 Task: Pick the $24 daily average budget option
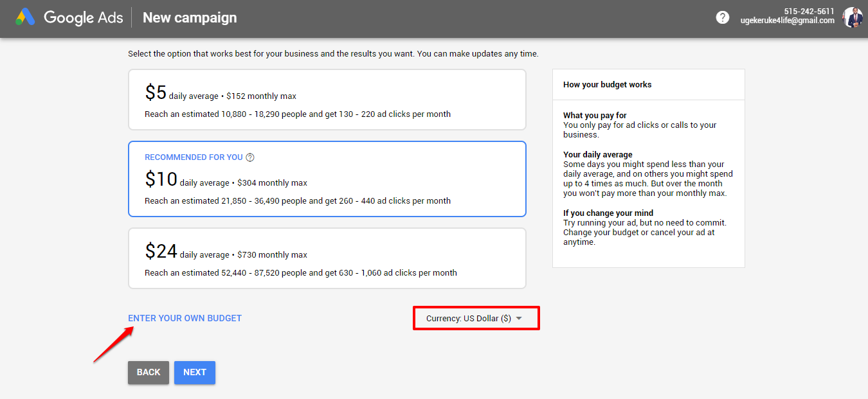tap(327, 258)
